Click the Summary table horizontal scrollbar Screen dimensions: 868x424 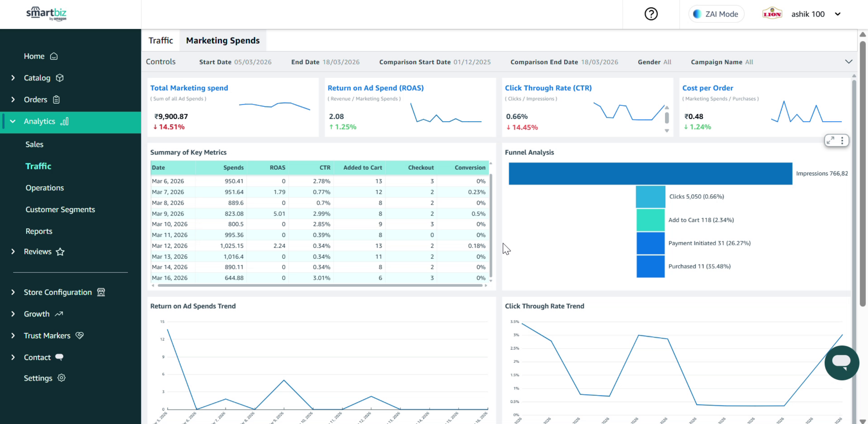[320, 285]
